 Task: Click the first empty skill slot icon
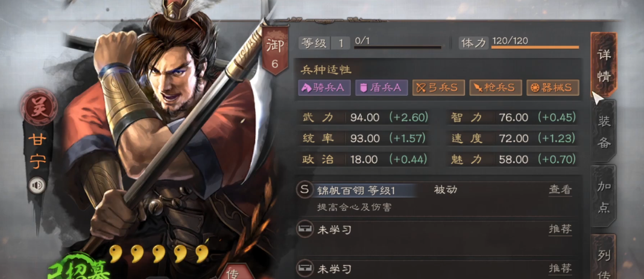click(305, 230)
